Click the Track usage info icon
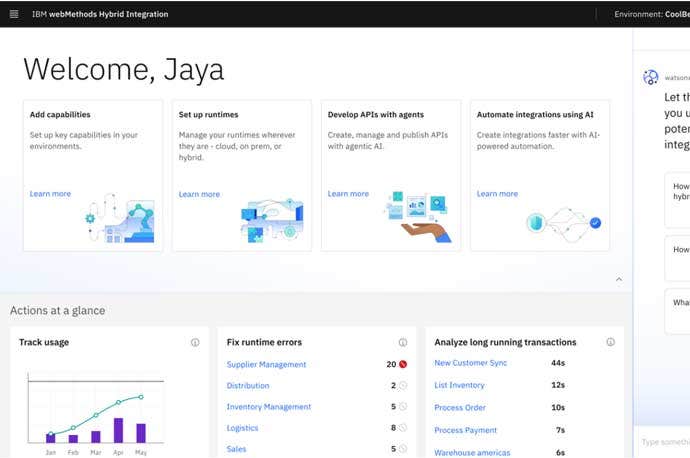 [195, 342]
